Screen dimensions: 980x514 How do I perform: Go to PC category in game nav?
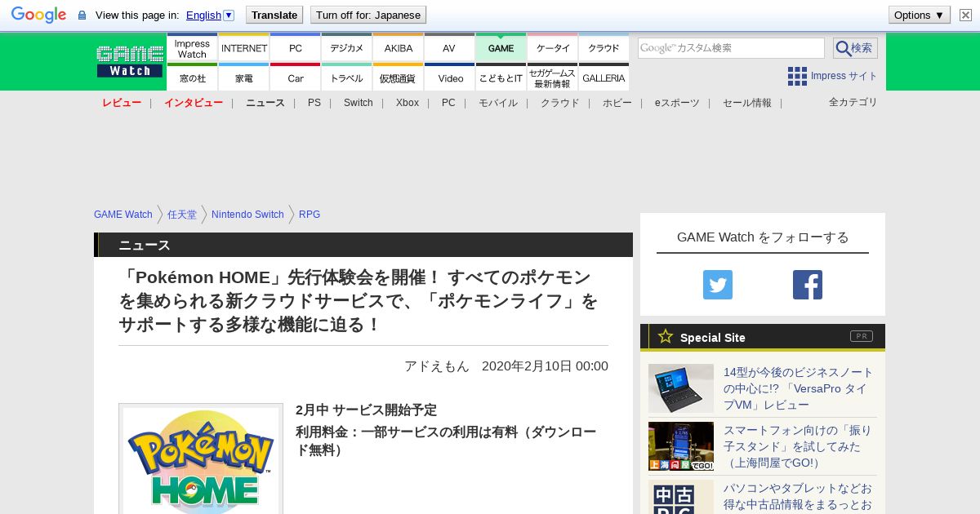(x=448, y=103)
